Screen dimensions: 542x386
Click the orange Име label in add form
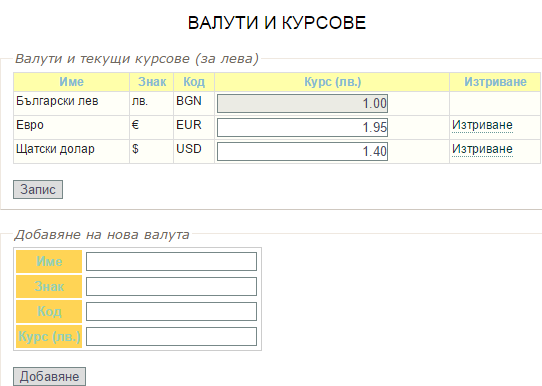pyautogui.click(x=49, y=262)
